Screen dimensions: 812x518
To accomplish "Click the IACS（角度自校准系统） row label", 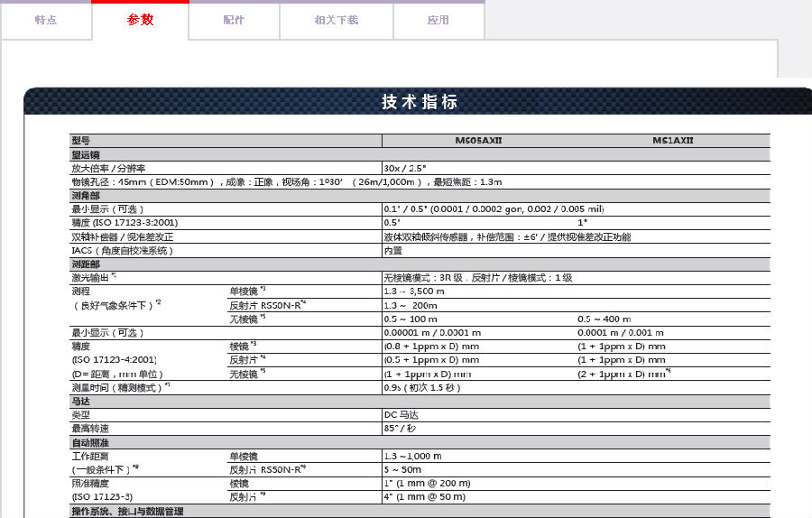I will click(122, 250).
